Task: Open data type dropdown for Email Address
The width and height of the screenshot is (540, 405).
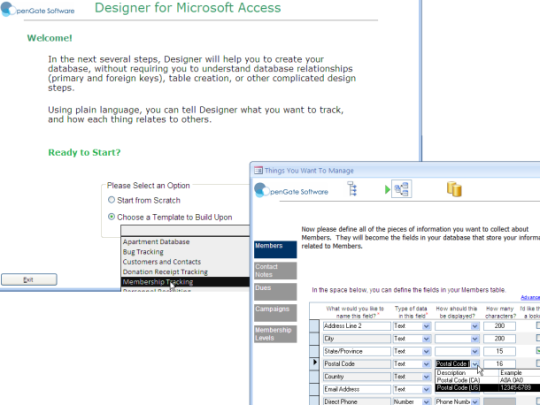Action: click(x=426, y=389)
